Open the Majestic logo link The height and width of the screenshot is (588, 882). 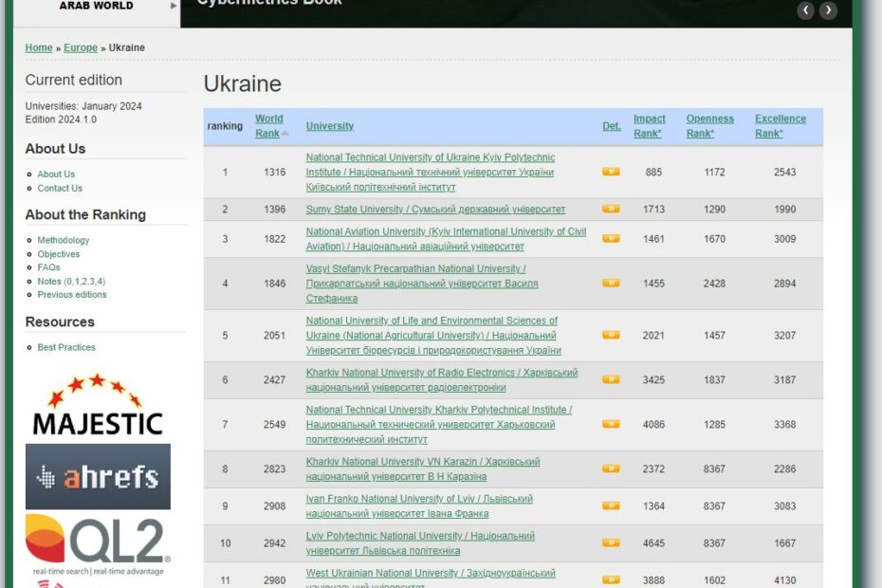click(98, 405)
